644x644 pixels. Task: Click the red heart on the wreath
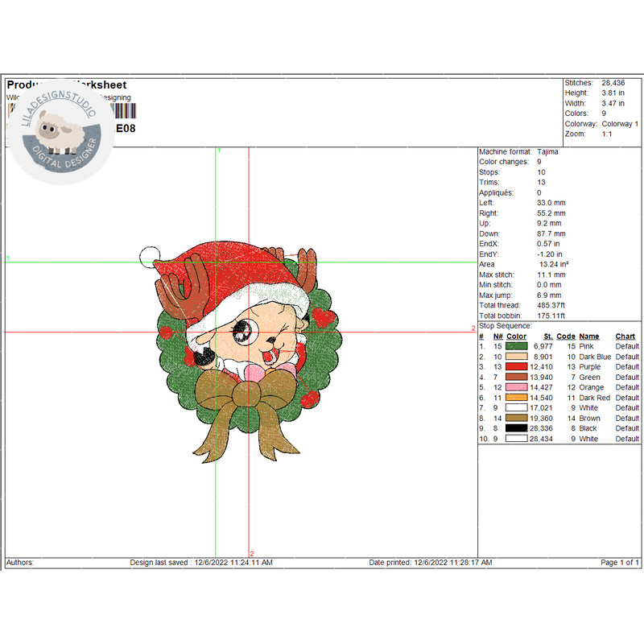(323, 319)
